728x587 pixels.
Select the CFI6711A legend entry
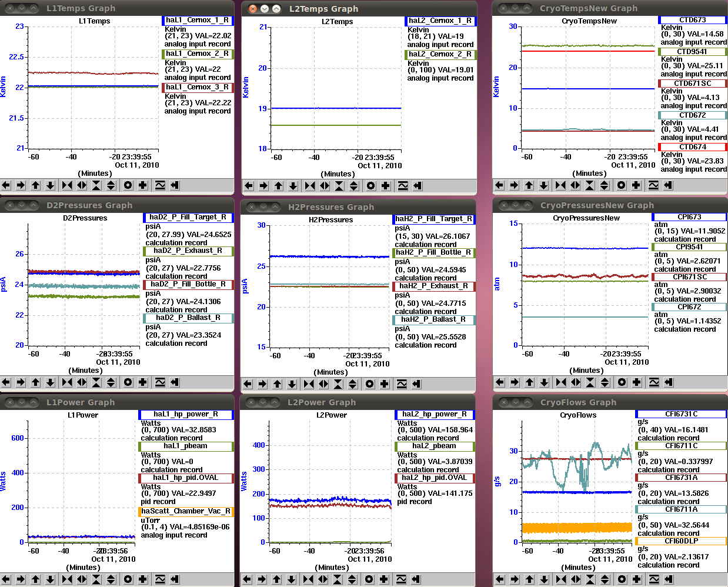(x=682, y=509)
